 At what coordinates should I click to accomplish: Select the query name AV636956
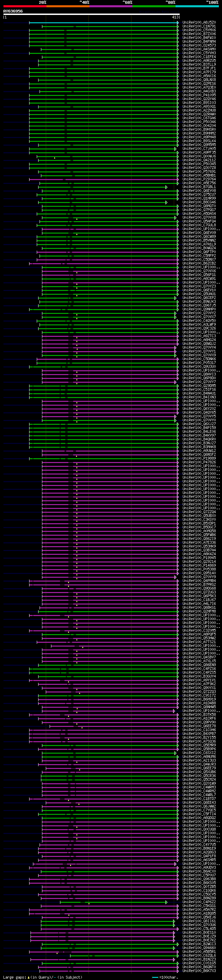tap(13, 11)
